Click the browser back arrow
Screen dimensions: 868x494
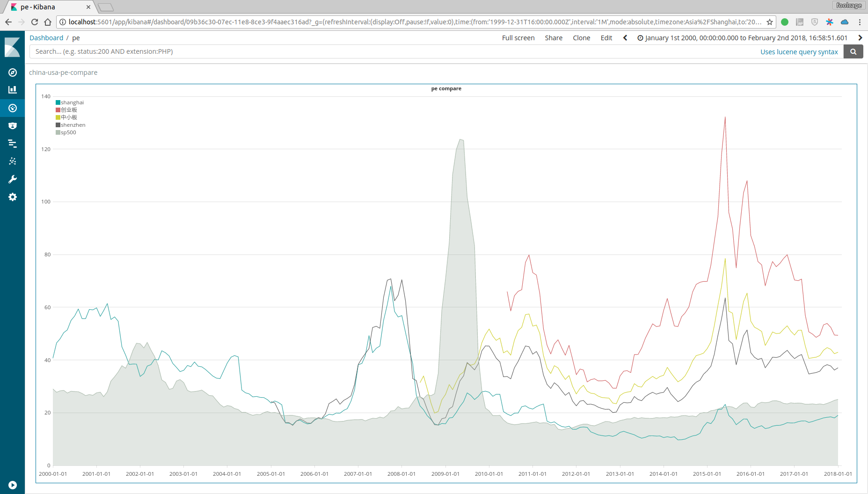[8, 22]
